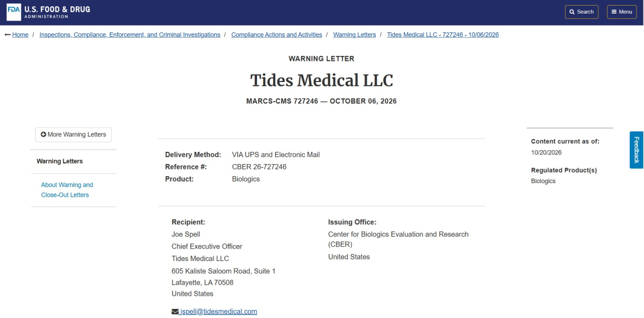Click the jspell@tidesmedical.com email link
644x318 pixels.
(218, 311)
